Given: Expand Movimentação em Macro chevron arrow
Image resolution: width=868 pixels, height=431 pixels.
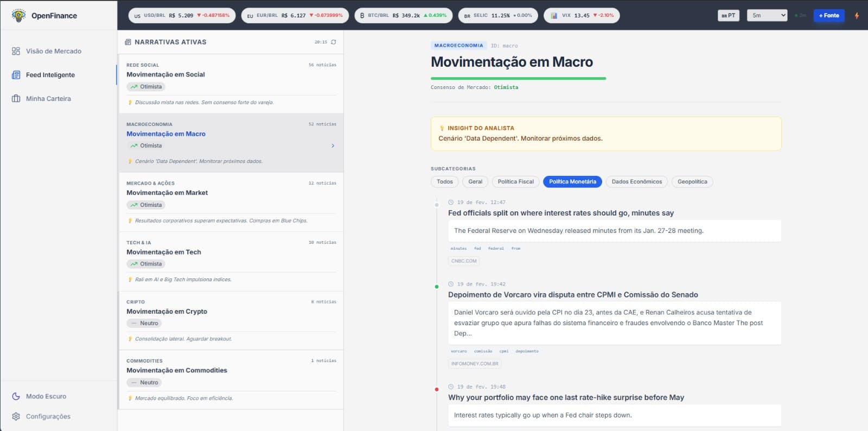Looking at the screenshot, I should click(333, 145).
